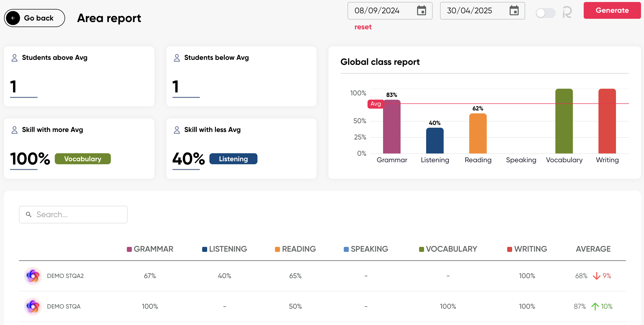Click the back arrow circle icon
The image size is (644, 325).
point(13,18)
